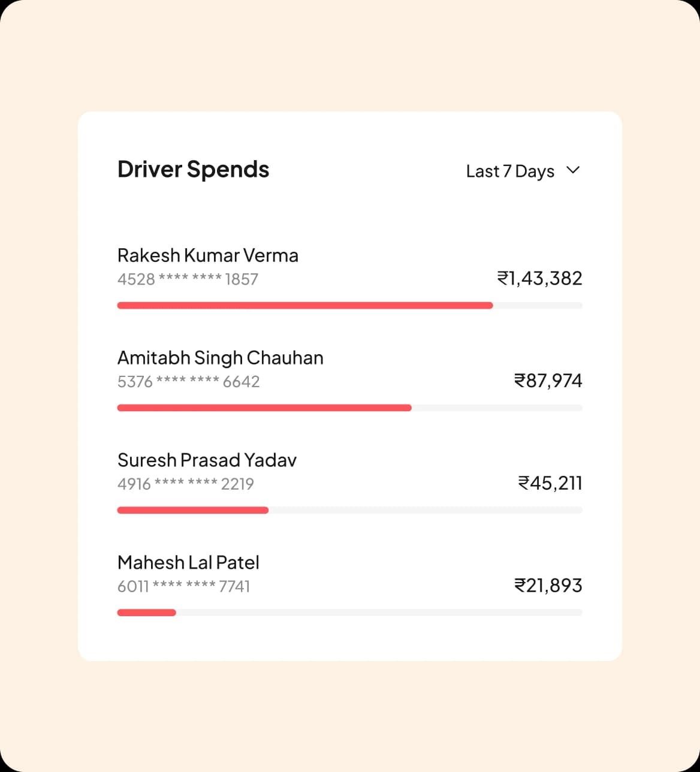The width and height of the screenshot is (700, 772).
Task: Click Rakesh Kumar Verma's red spend bar
Action: coord(304,306)
